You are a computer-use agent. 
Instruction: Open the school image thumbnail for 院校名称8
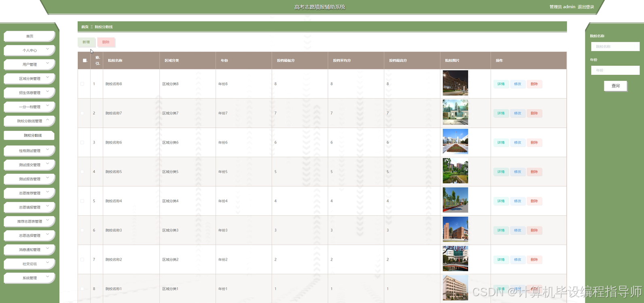click(455, 83)
